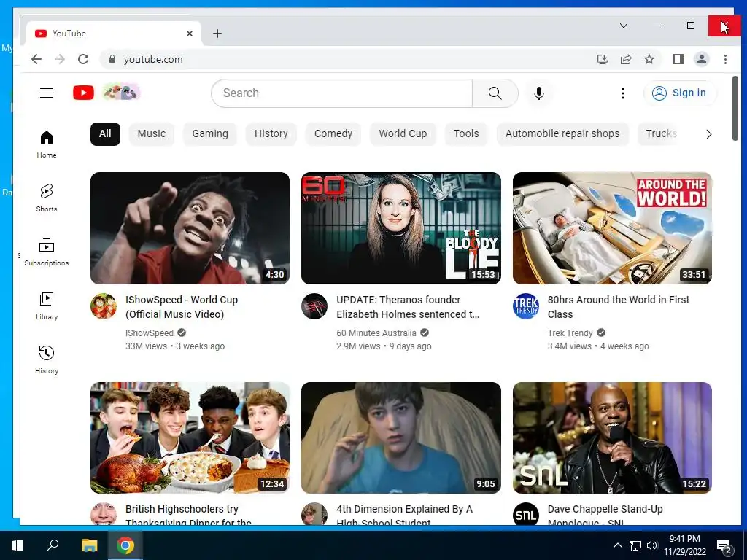Screen dimensions: 747x560
Task: Reload the youtube.com page
Action: [x=83, y=59]
